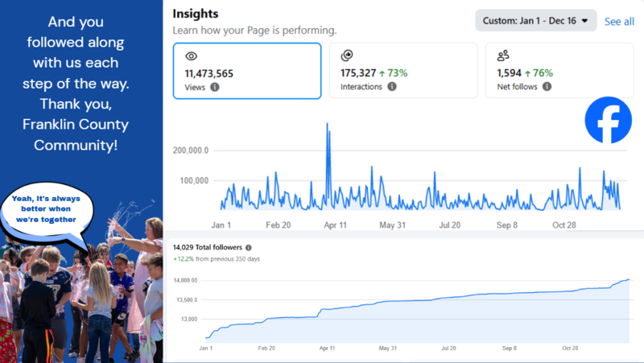
Task: Open the Custom: Jan 1 - Dec 16 dropdown
Action: (x=535, y=21)
